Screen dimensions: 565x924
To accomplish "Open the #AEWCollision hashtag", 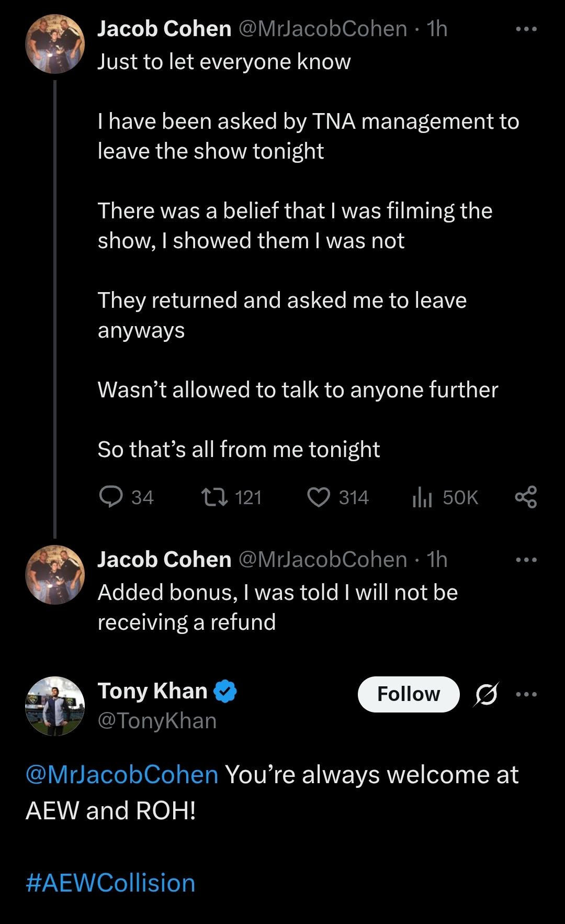I will (x=110, y=883).
